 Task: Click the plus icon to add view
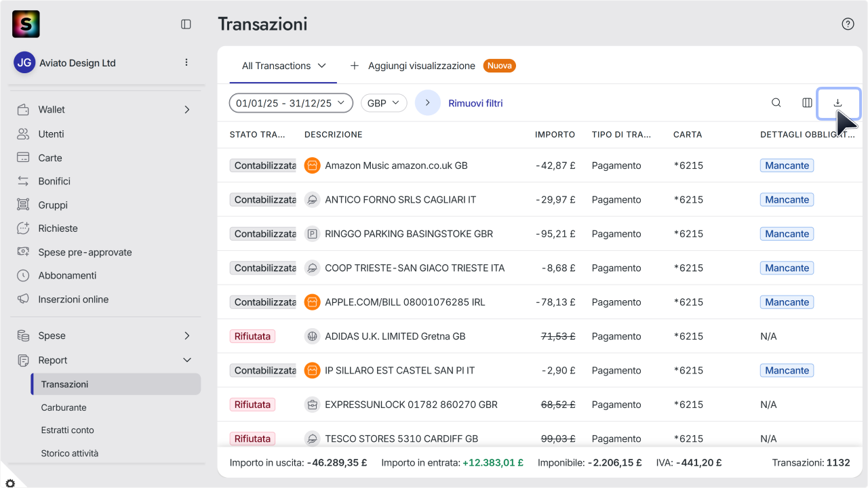(x=354, y=66)
